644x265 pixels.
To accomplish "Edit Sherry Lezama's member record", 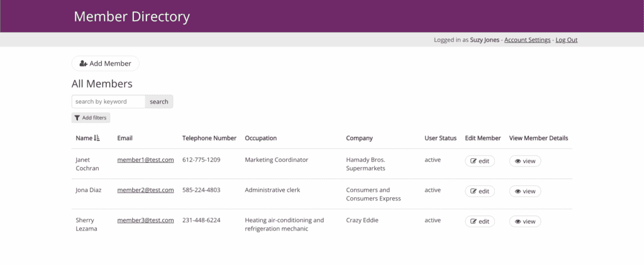I will point(479,222).
